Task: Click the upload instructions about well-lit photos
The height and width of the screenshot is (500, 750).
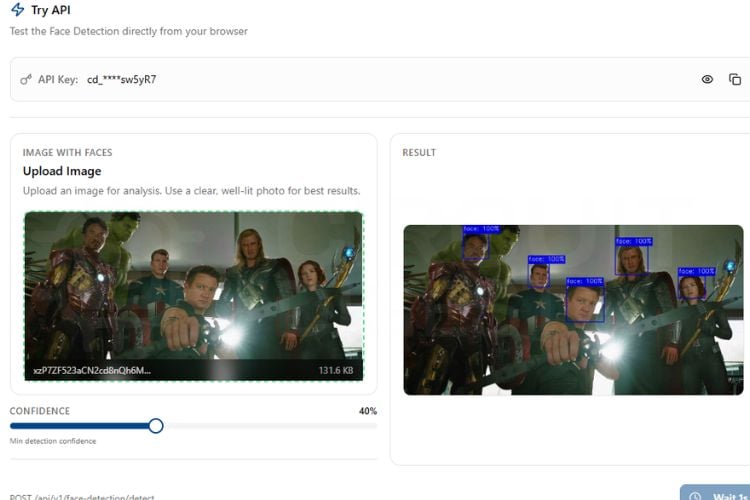Action: [x=191, y=191]
